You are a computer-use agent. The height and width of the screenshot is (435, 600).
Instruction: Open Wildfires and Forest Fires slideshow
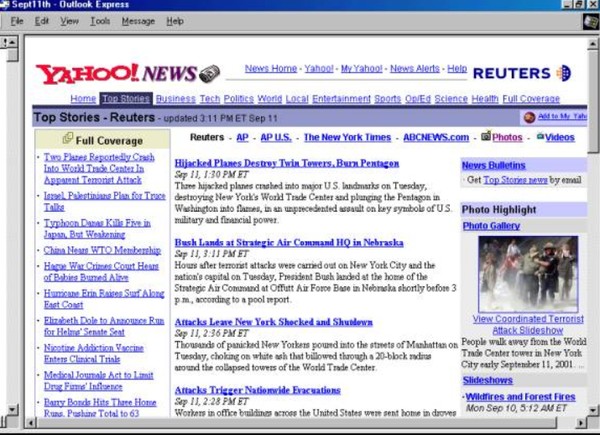coord(520,397)
